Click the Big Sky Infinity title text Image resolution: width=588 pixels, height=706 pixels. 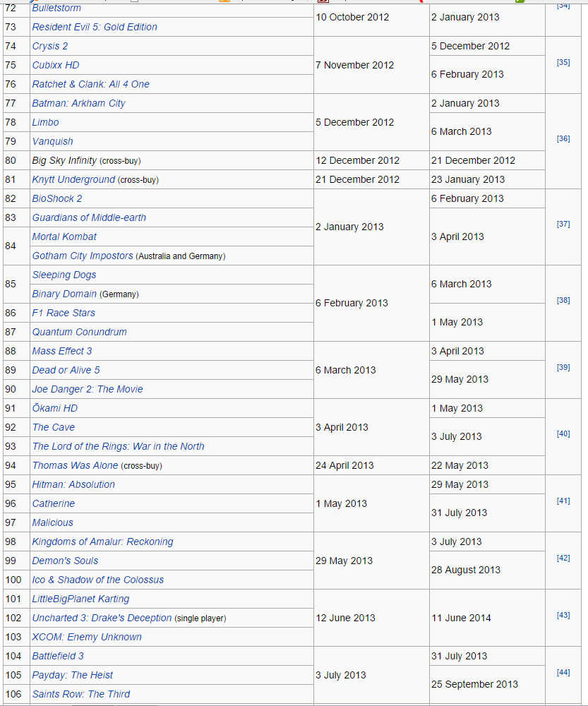tap(64, 160)
